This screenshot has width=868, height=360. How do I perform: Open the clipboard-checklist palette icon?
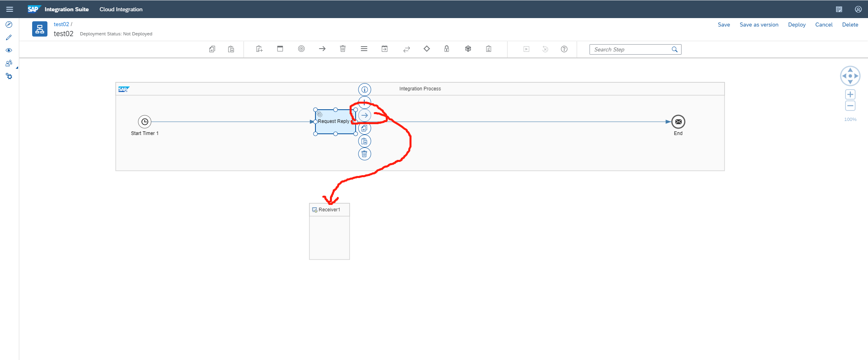pyautogui.click(x=489, y=49)
